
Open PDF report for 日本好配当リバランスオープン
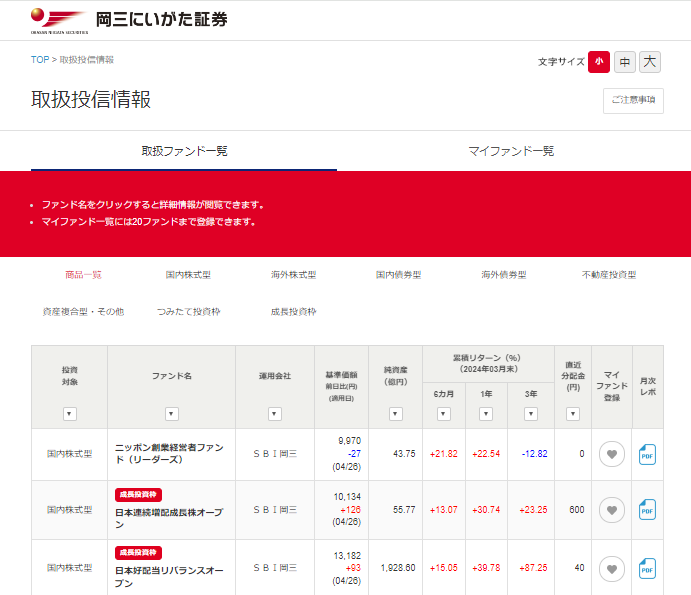click(647, 568)
